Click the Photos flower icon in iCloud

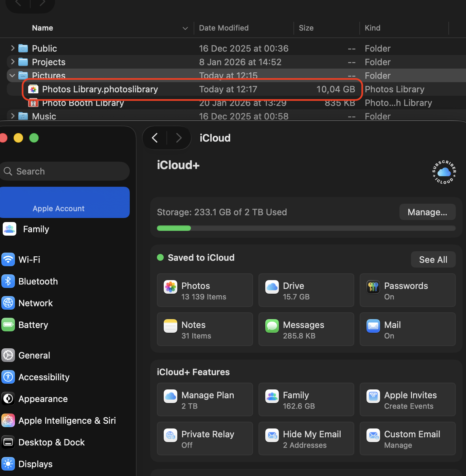coord(171,287)
